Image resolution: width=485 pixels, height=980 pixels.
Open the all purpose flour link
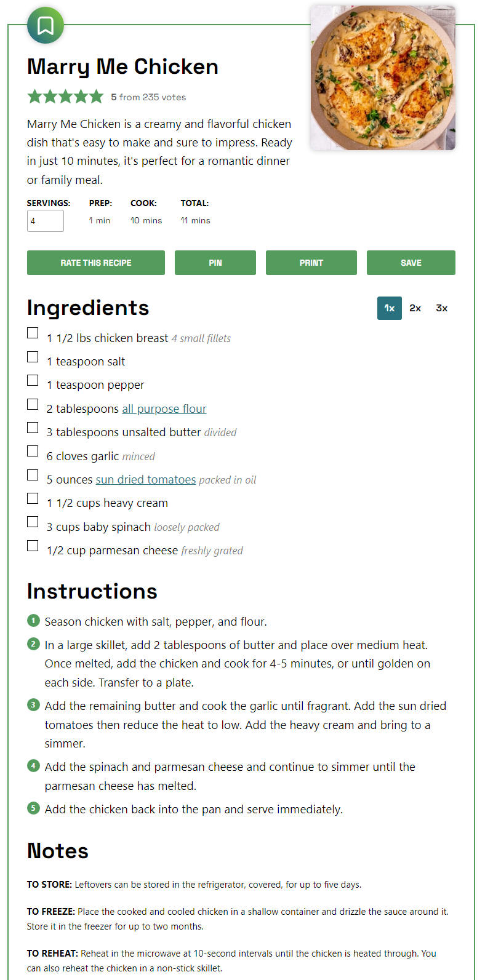164,409
